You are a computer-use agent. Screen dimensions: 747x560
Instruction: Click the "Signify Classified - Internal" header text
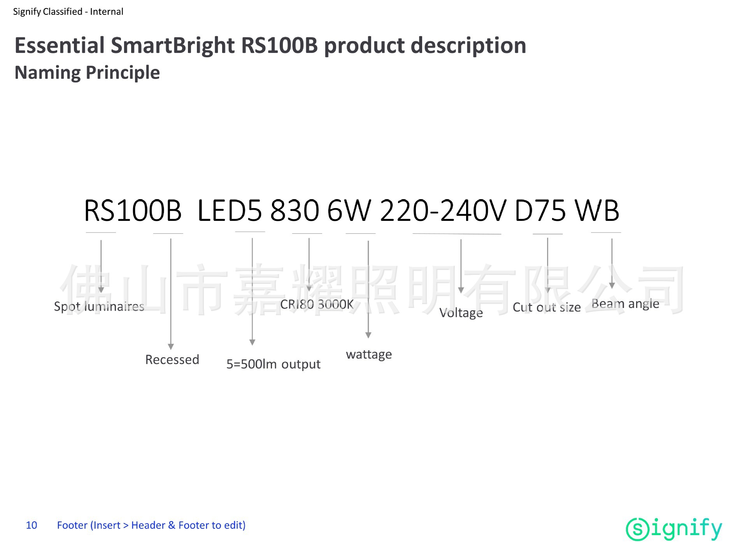click(x=68, y=12)
